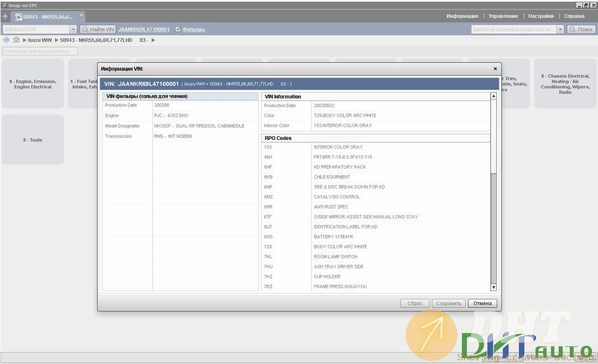
Task: Click the VIN фильтры section header
Action: click(180, 96)
